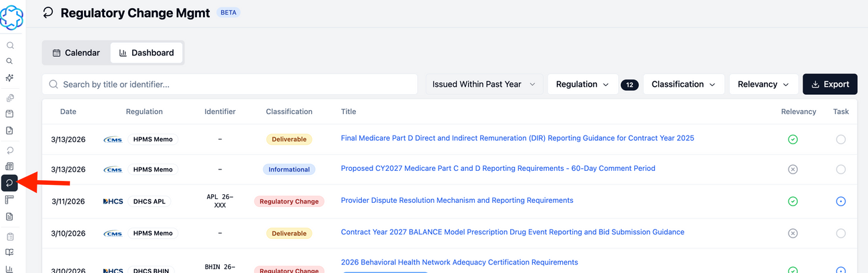The image size is (868, 273).
Task: Open the clipboard icon in sidebar
Action: [x=10, y=236]
